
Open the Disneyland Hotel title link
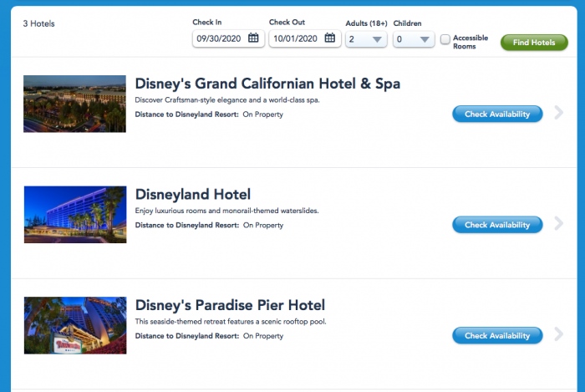pyautogui.click(x=193, y=195)
